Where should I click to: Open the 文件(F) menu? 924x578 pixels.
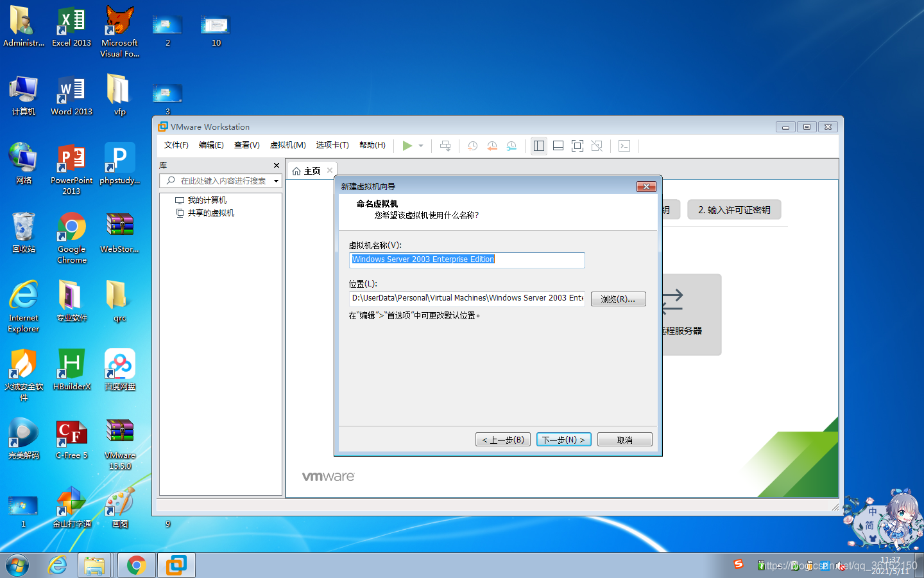(x=176, y=145)
